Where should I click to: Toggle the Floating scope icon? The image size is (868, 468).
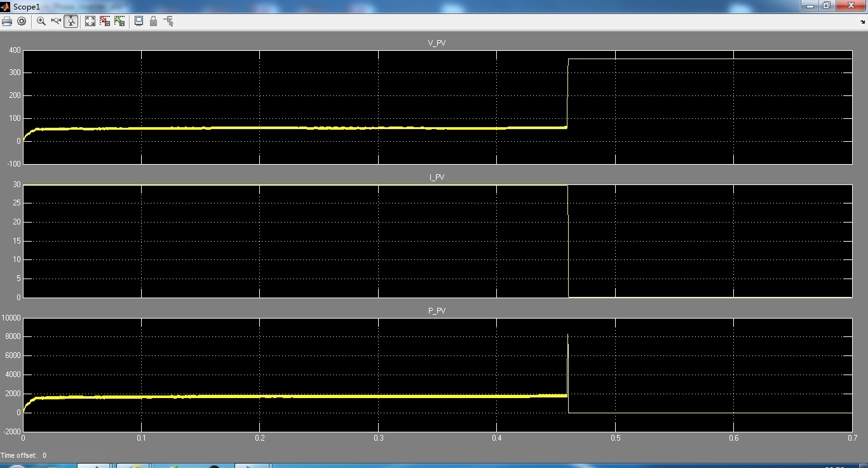coord(139,21)
